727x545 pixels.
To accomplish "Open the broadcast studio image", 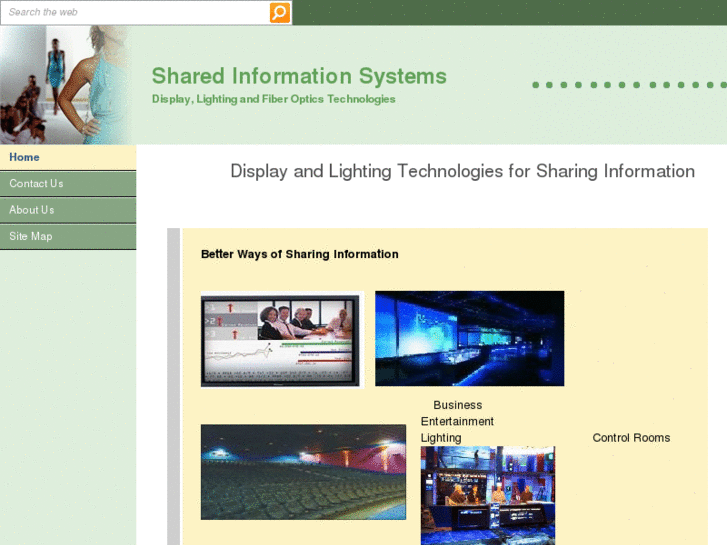I will (x=488, y=495).
